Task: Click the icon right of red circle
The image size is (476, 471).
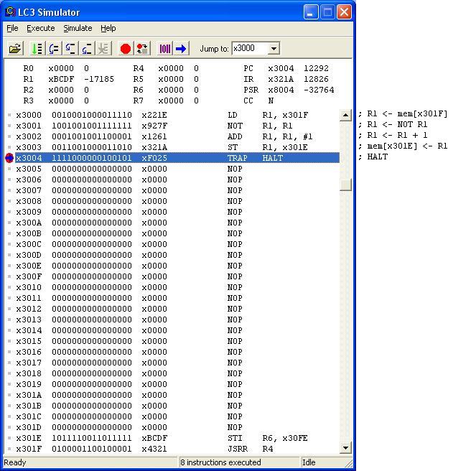Action: pos(142,49)
